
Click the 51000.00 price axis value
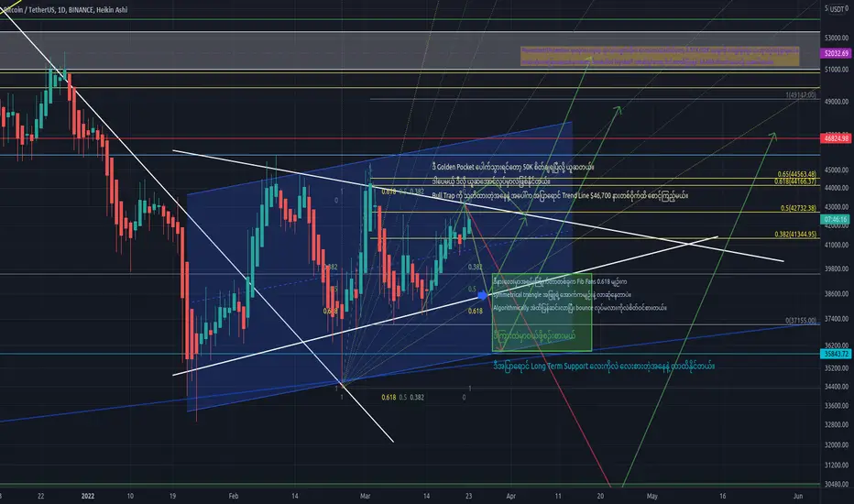point(837,70)
